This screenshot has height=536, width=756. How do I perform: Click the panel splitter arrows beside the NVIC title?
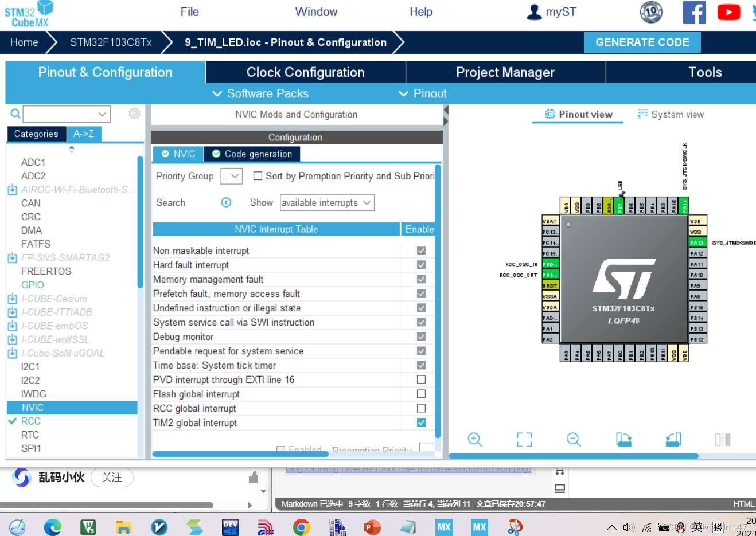446,115
